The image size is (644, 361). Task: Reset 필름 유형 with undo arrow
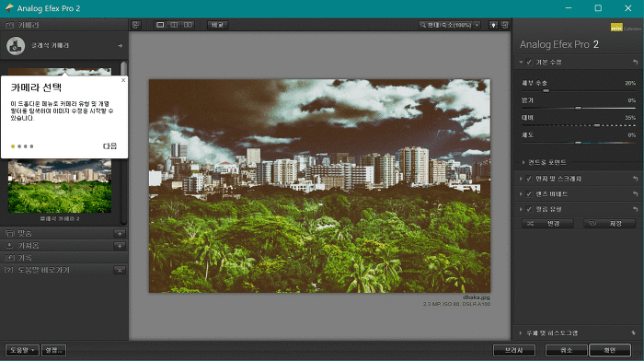coord(636,209)
